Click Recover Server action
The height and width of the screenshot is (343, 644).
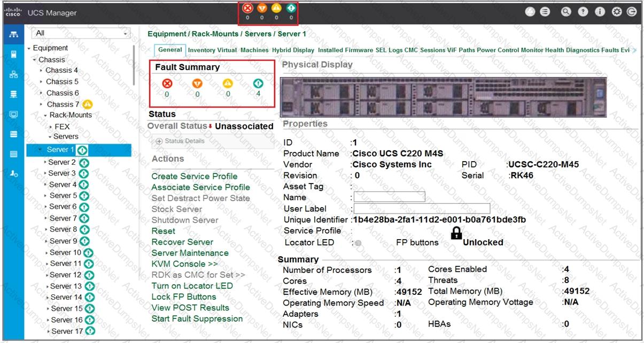182,242
